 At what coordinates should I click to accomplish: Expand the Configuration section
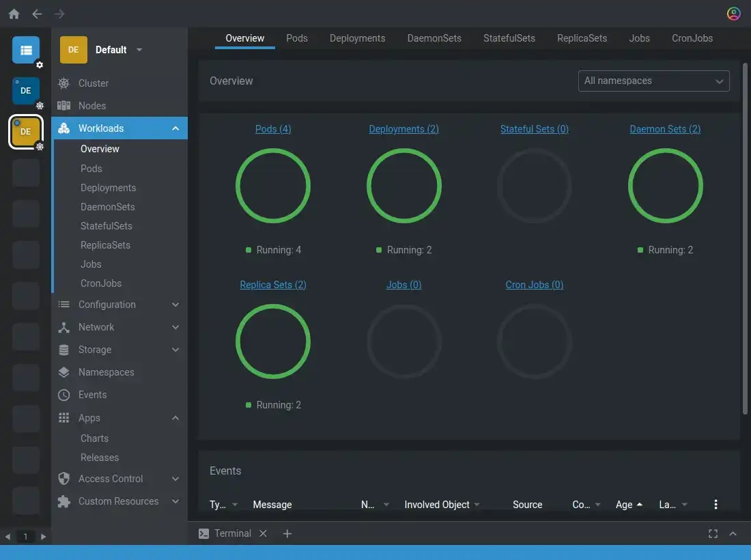click(x=175, y=305)
